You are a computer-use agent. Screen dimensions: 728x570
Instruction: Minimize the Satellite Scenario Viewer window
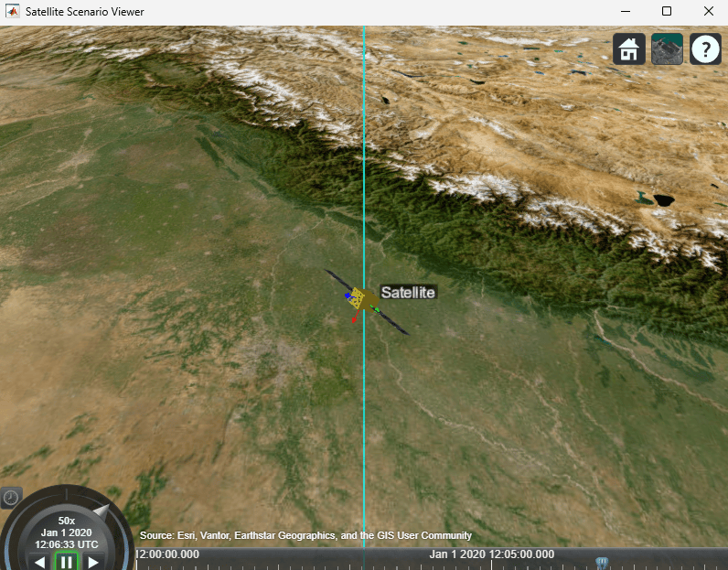(626, 11)
